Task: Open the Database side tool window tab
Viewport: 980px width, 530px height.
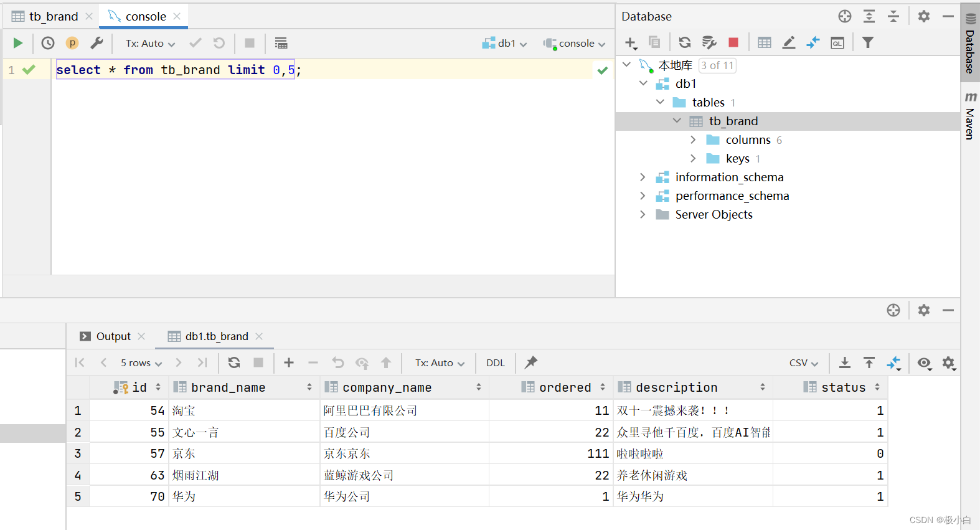Action: click(970, 44)
